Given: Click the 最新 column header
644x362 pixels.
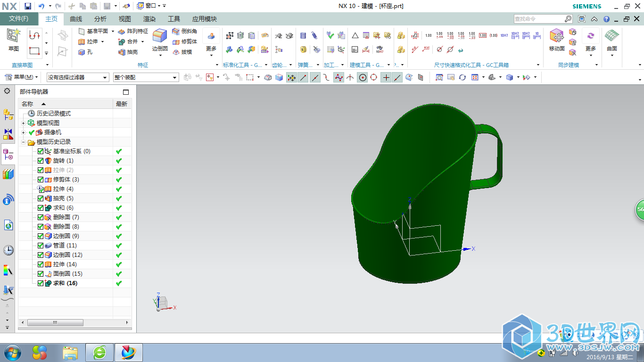Looking at the screenshot, I should 122,104.
